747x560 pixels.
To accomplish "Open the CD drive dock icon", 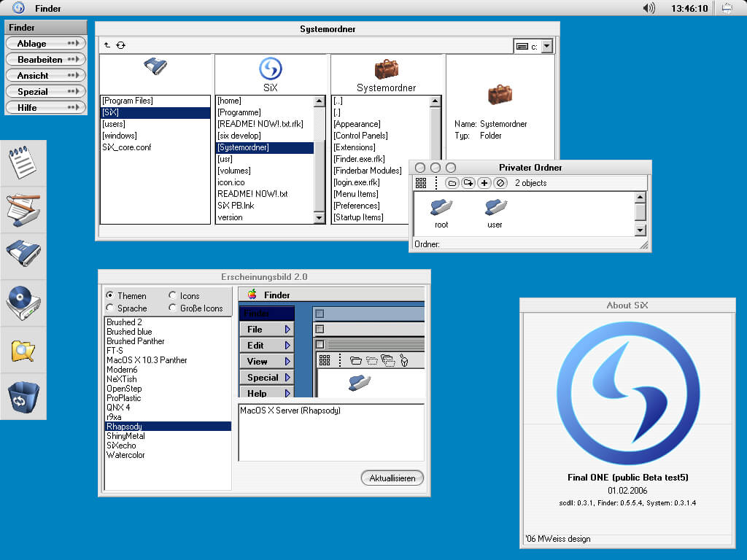I will (x=23, y=303).
